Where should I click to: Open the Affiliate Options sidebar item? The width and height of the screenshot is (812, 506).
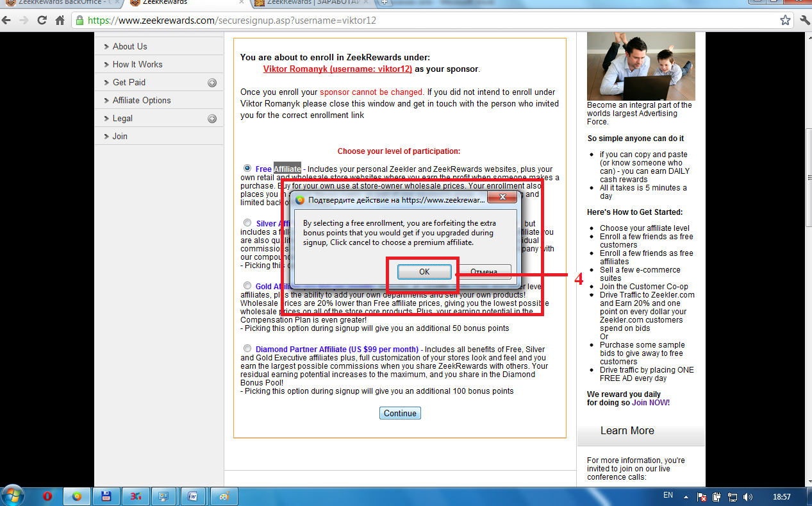pyautogui.click(x=159, y=100)
